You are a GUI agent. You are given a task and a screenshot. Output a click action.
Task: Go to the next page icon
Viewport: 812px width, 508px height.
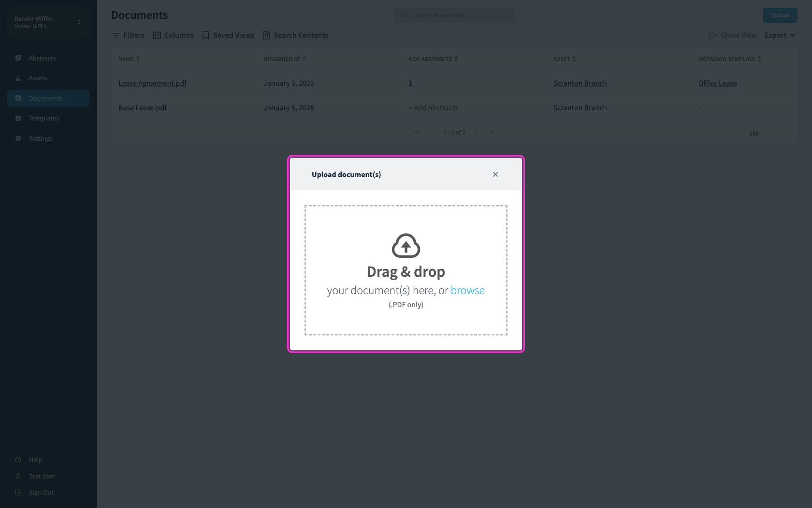pos(477,133)
